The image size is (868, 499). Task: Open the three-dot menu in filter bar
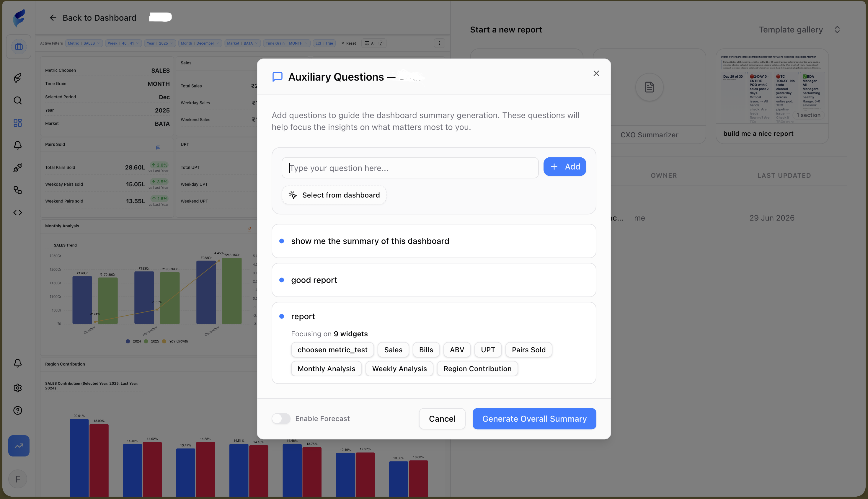point(440,43)
